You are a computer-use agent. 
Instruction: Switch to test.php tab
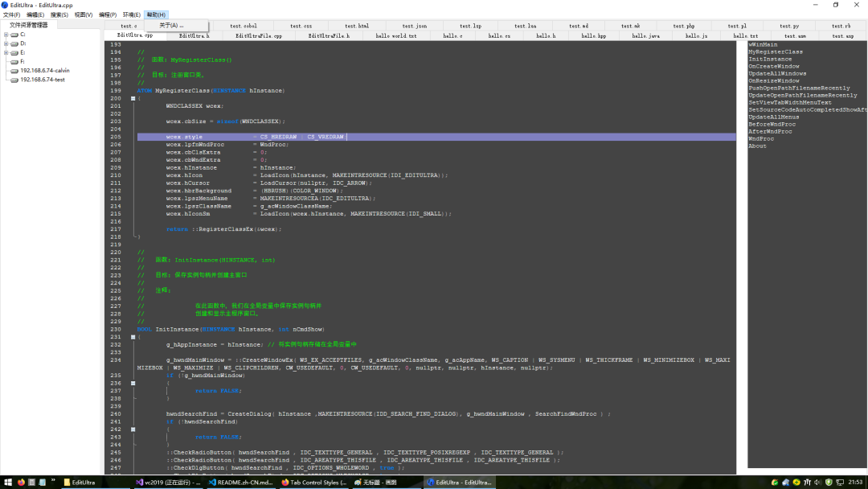click(x=684, y=26)
